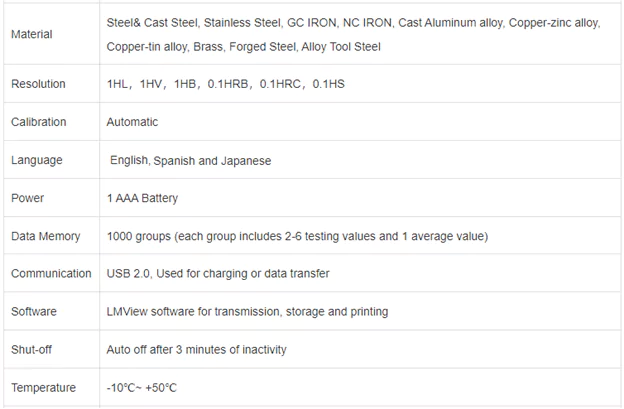The height and width of the screenshot is (409, 624).
Task: Select the 1 AAA Battery value
Action: [x=142, y=198]
